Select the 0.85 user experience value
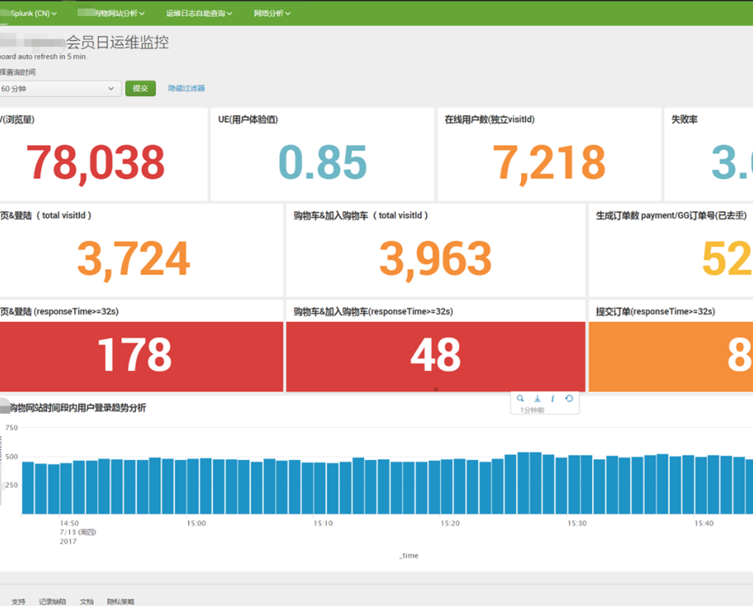This screenshot has height=606, width=753. (x=323, y=162)
